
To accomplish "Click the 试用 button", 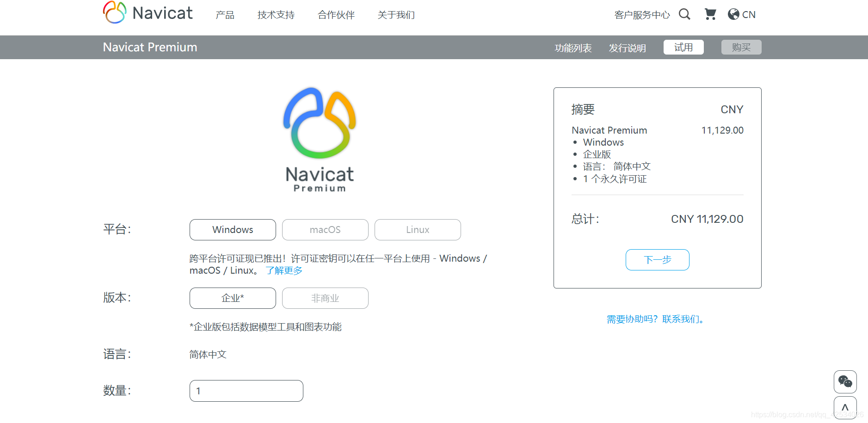I will tap(683, 47).
